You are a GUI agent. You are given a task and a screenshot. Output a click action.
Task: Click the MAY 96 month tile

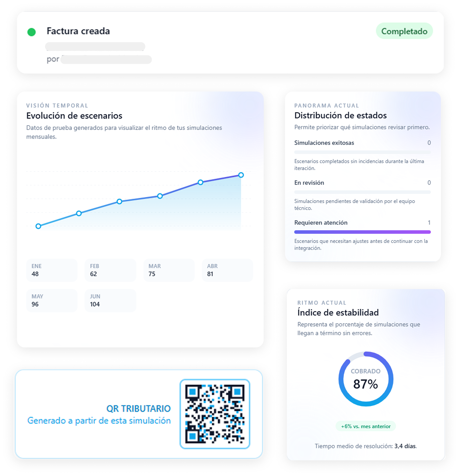click(x=52, y=300)
